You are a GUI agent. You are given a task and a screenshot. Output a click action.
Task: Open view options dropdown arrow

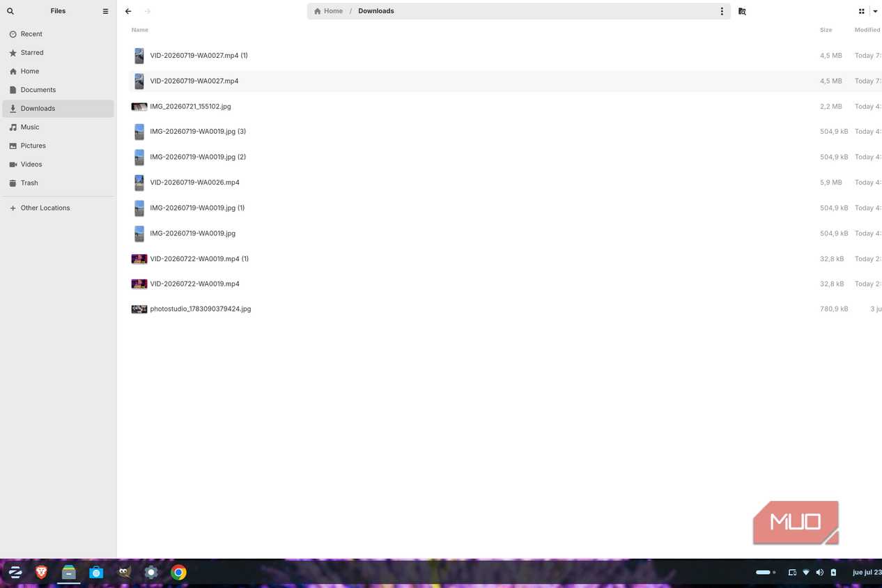coord(875,11)
